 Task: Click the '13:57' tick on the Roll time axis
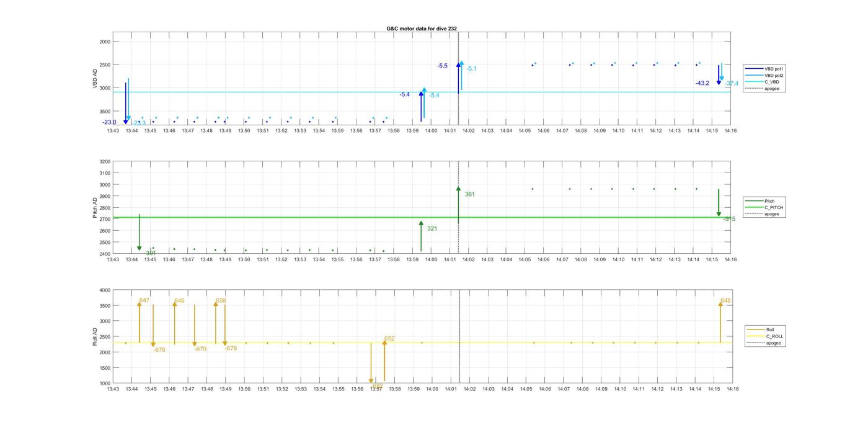point(376,389)
